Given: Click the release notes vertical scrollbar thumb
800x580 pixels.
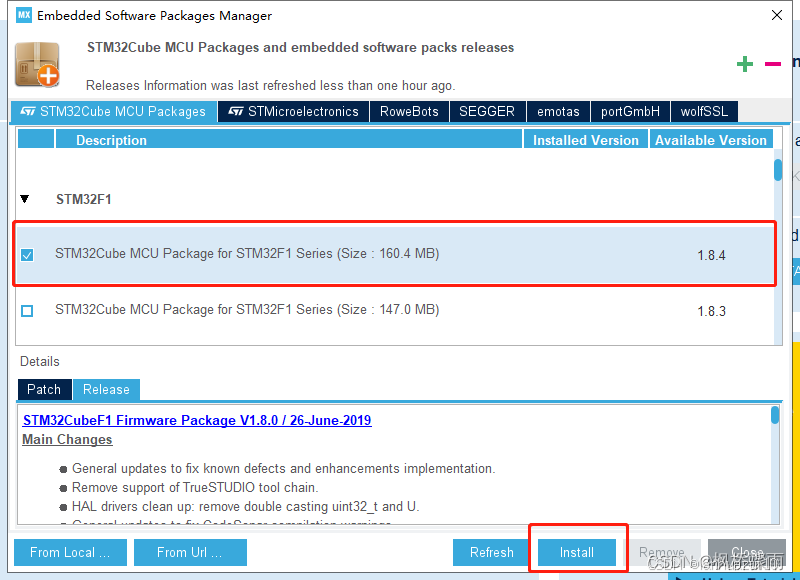Looking at the screenshot, I should [x=775, y=415].
